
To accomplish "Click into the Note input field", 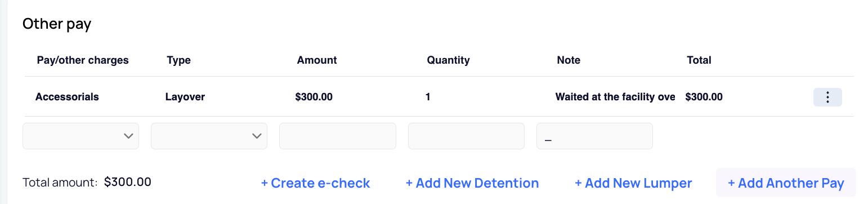I will [x=594, y=136].
